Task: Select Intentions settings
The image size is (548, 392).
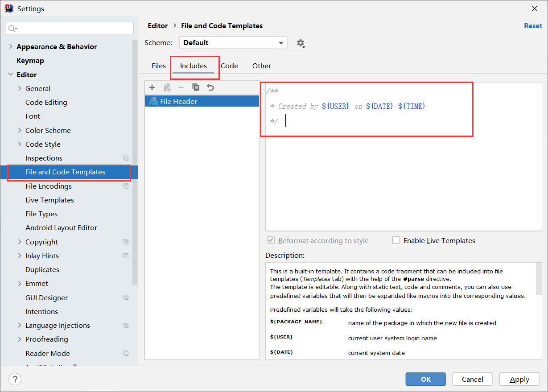Action: [x=42, y=311]
